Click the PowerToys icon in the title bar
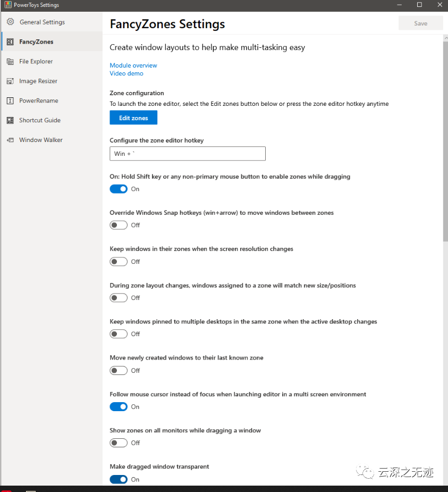 7,4
